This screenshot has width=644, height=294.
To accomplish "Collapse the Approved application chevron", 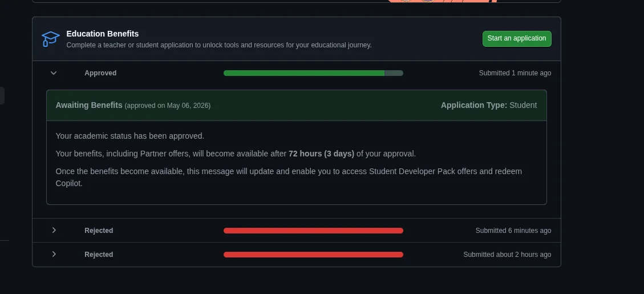I will (54, 73).
